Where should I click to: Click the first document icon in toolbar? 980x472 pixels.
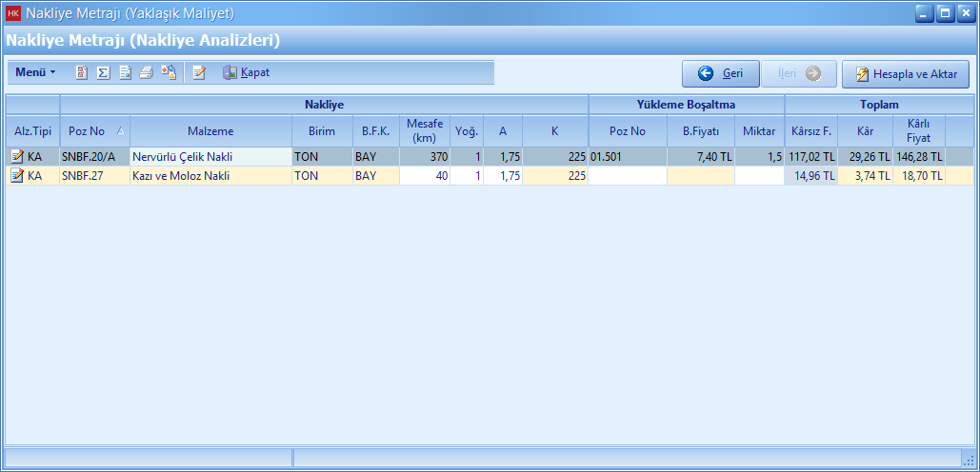click(82, 72)
